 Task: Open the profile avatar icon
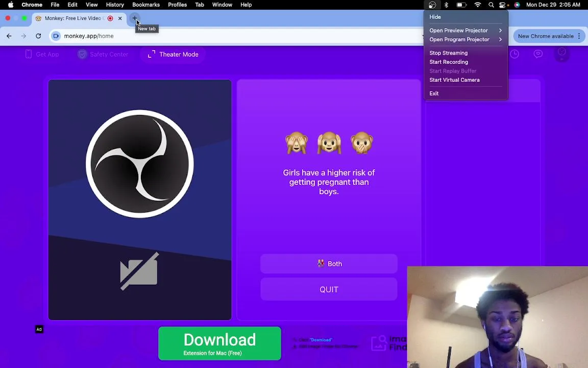pyautogui.click(x=562, y=53)
